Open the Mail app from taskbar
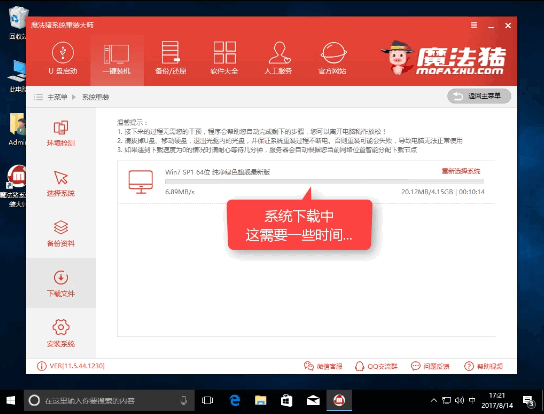The height and width of the screenshot is (414, 544). pyautogui.click(x=313, y=401)
